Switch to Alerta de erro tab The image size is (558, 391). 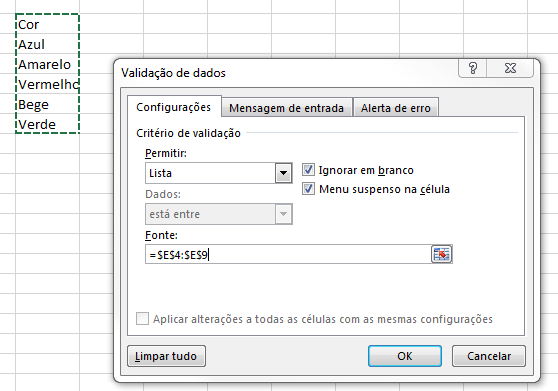tap(396, 107)
